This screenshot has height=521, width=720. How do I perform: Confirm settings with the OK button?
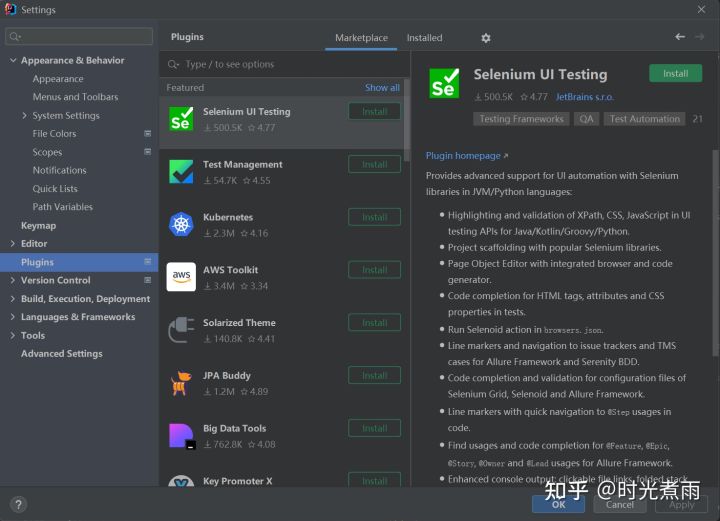[558, 504]
